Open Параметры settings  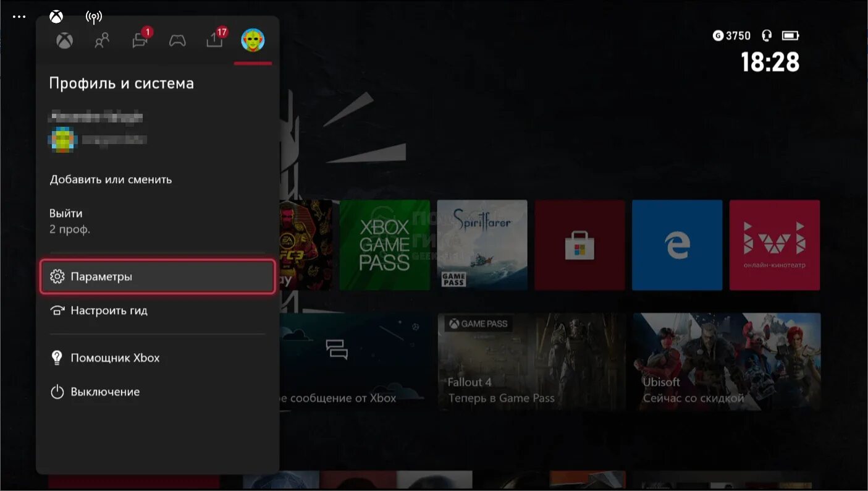tap(158, 276)
